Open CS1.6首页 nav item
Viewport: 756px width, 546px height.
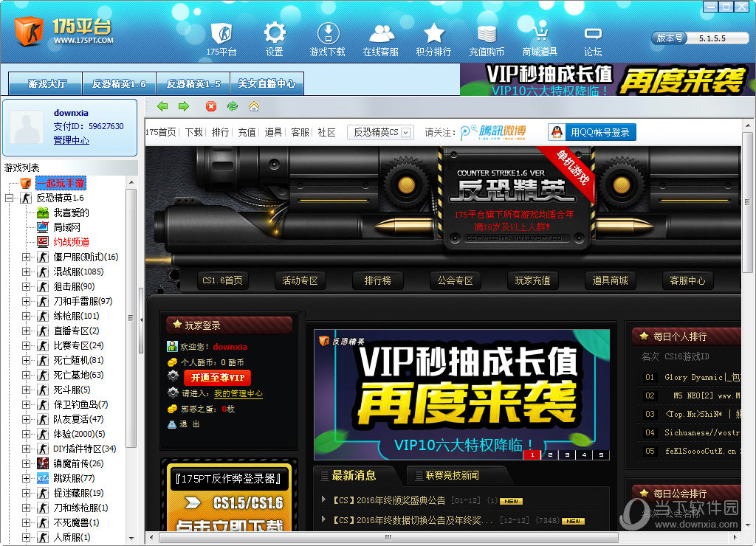coord(223,280)
